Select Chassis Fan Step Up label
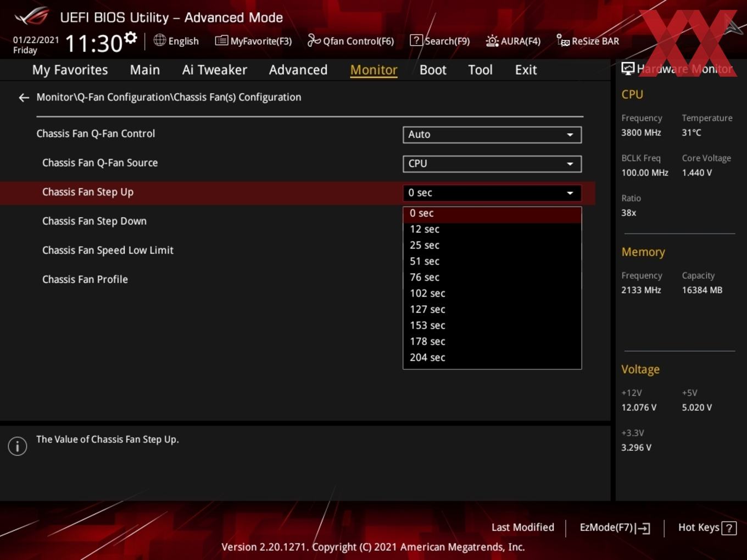 tap(88, 192)
